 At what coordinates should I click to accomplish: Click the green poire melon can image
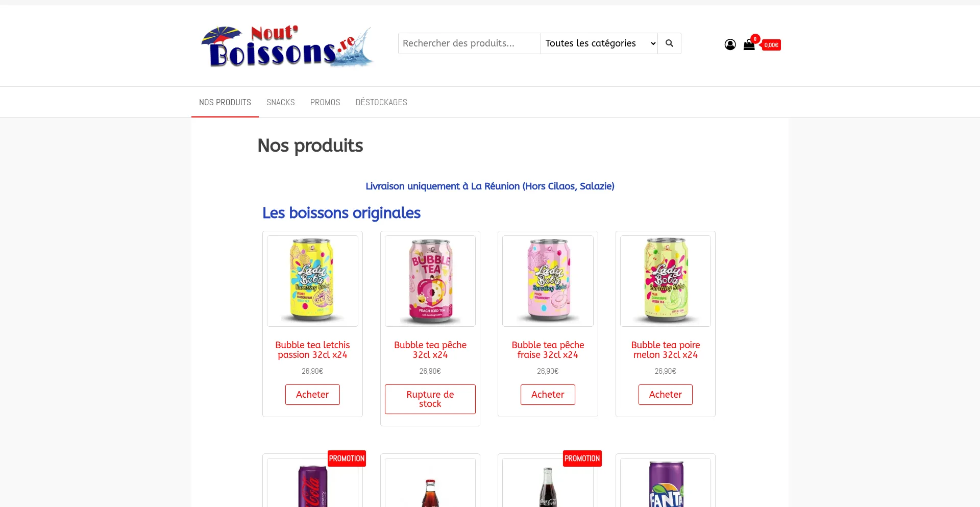tap(666, 281)
